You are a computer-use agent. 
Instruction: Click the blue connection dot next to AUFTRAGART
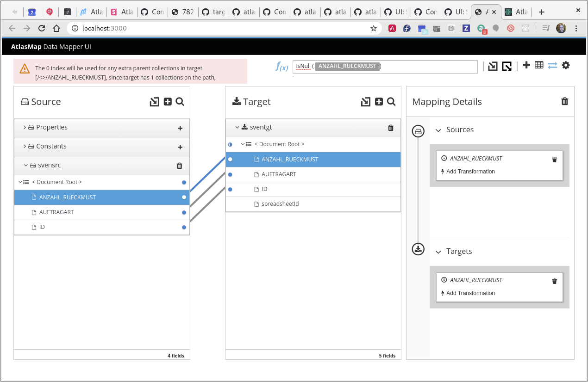(x=184, y=212)
